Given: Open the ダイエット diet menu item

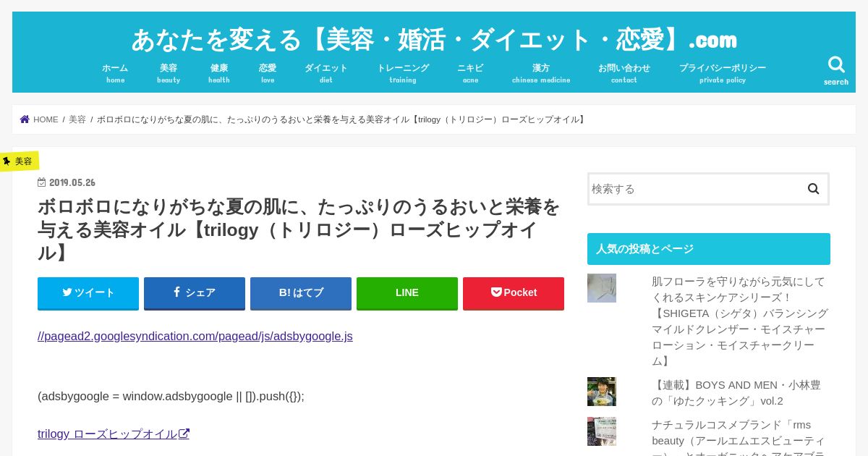Looking at the screenshot, I should [x=326, y=72].
